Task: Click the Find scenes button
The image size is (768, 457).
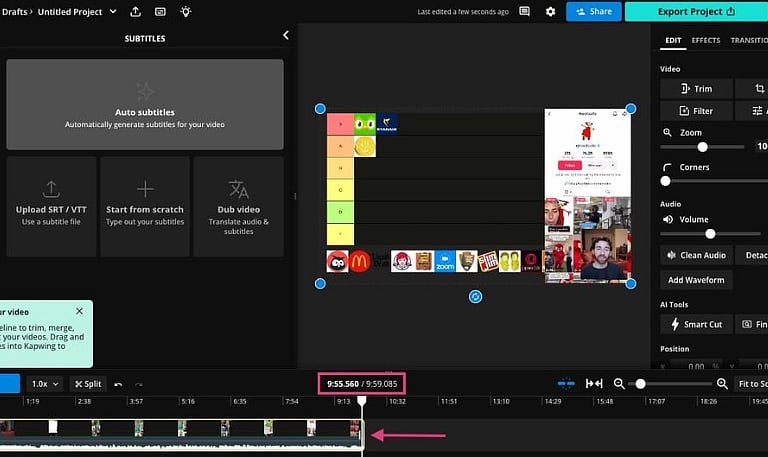Action: coord(752,324)
